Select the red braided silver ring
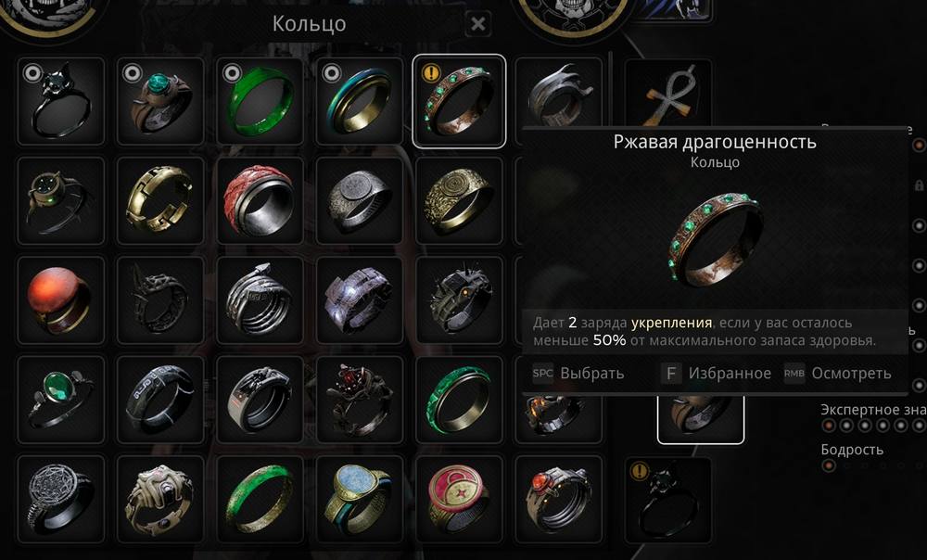Screen dimensions: 927x560 tap(260, 200)
